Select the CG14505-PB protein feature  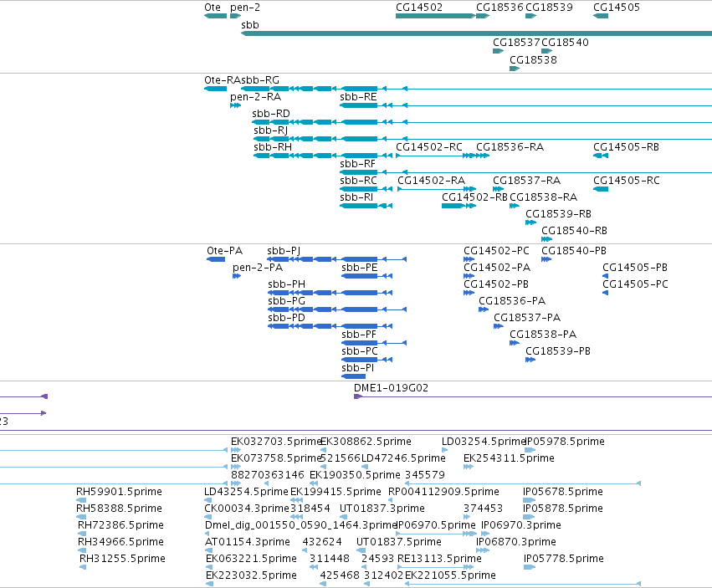[605, 276]
